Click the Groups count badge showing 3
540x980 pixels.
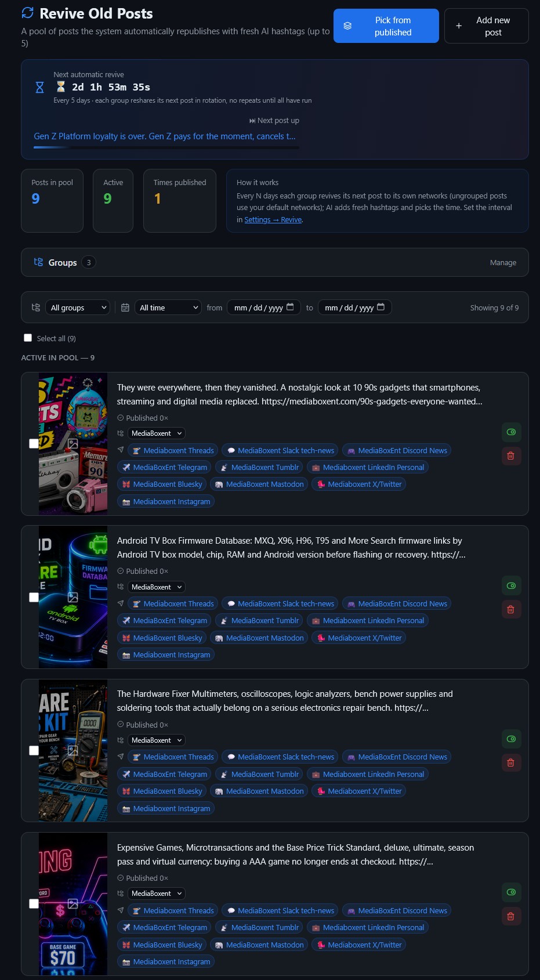pos(89,262)
